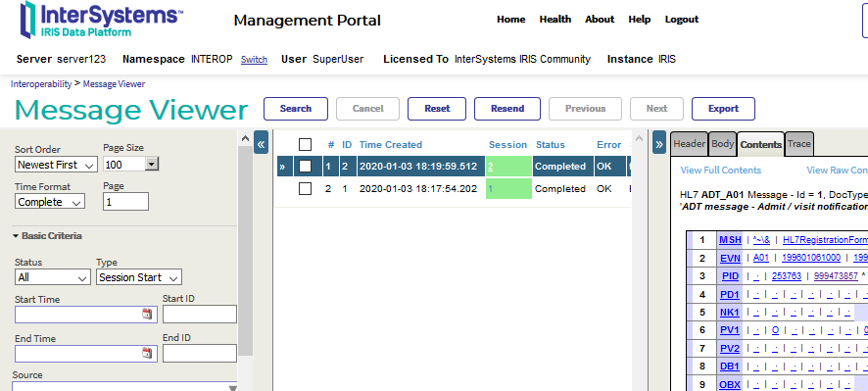
Task: Click in the End Time field
Action: [86, 354]
